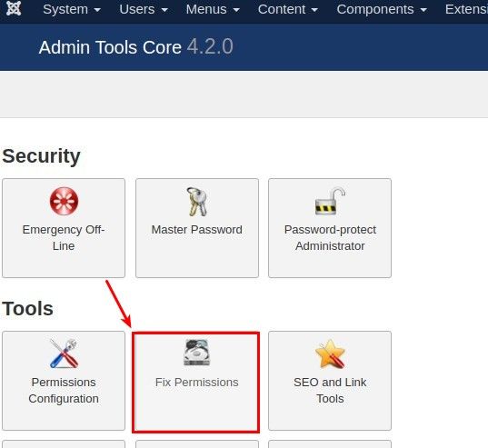
Task: Click the SEO and Link Tools star icon
Action: point(330,353)
